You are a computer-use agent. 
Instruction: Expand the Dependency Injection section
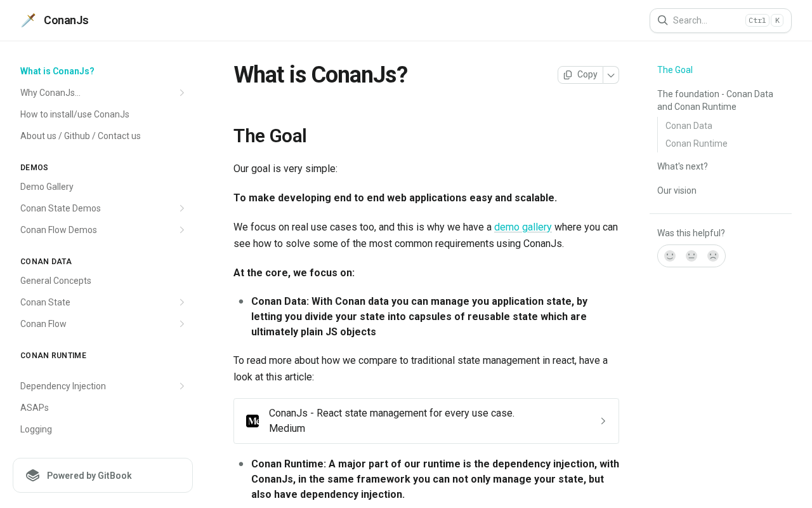(181, 386)
